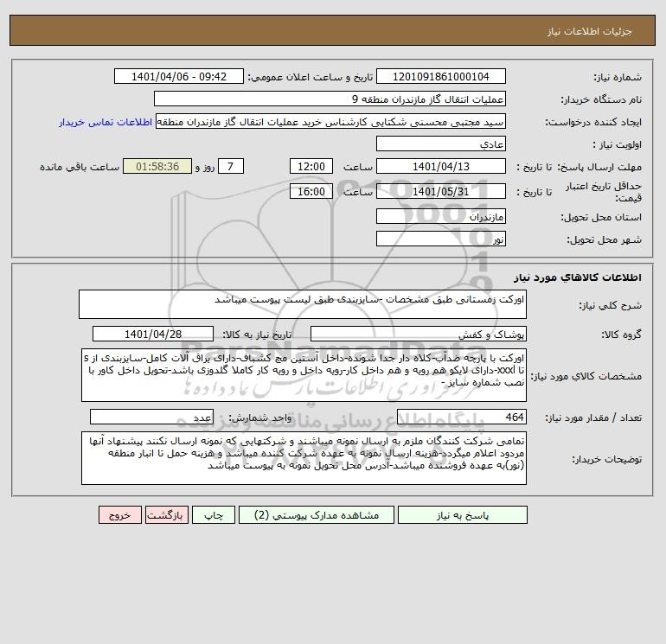
Task: Click the quantity field 464
Action: [462, 417]
